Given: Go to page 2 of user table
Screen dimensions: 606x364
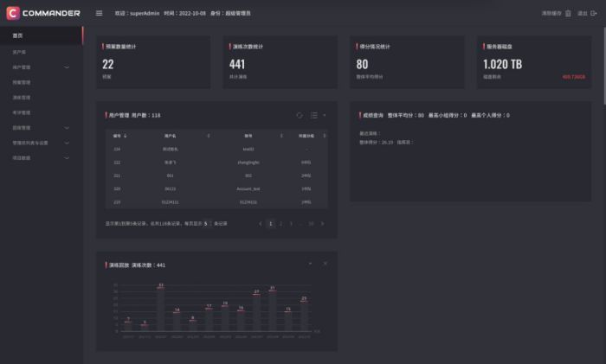Looking at the screenshot, I should point(282,223).
